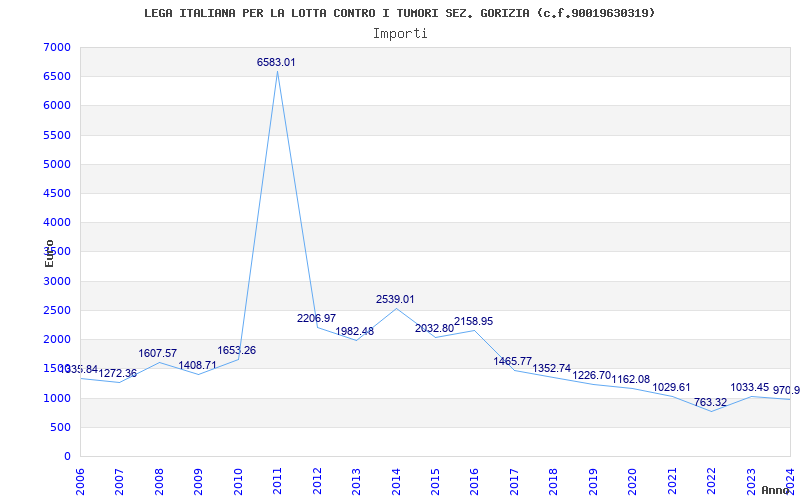Click the 763.32 data label

(x=710, y=403)
